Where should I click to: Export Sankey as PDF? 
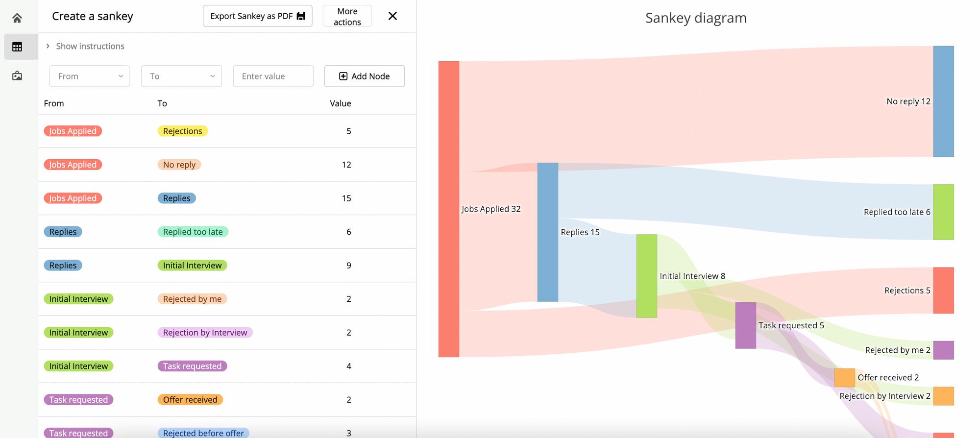coord(258,16)
